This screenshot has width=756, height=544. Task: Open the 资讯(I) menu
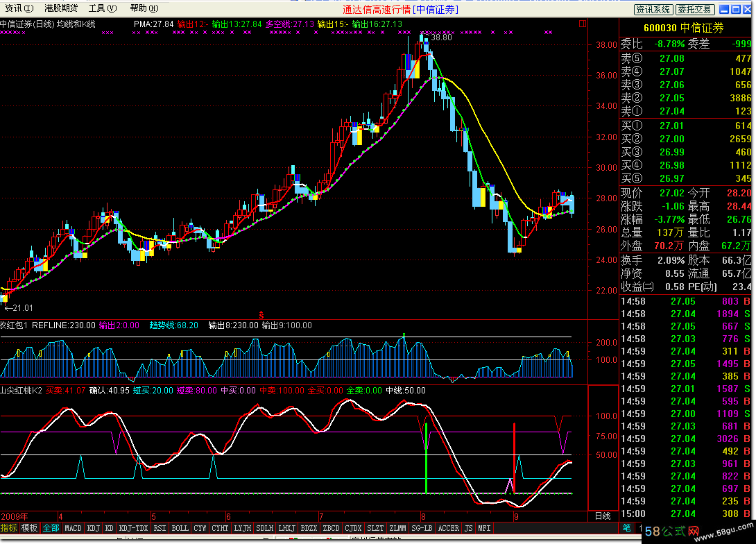[19, 8]
